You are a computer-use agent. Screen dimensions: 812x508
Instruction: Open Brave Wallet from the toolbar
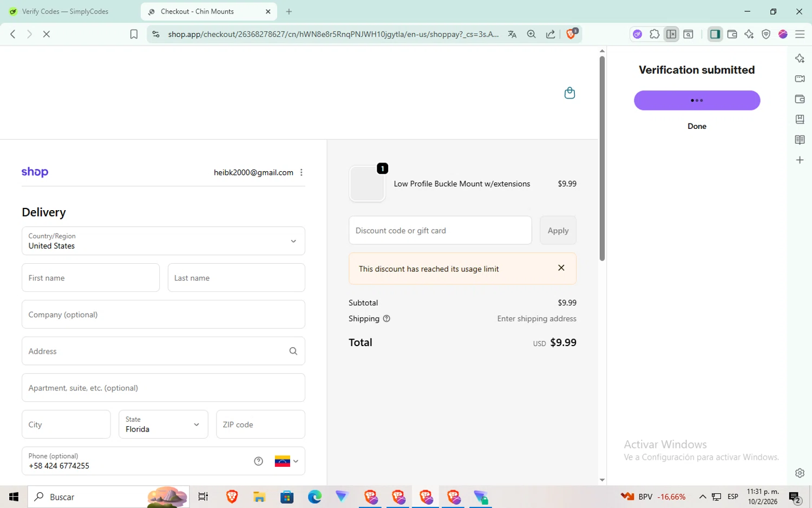pos(732,34)
